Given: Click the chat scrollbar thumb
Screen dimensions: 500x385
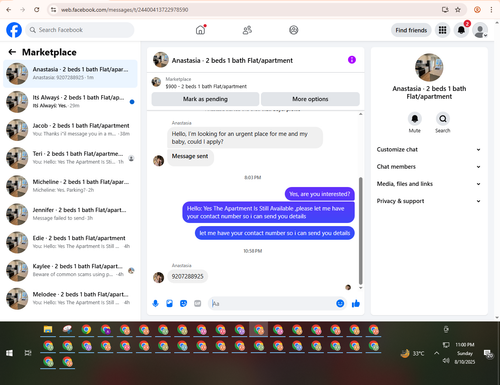Looking at the screenshot, I should pos(360,231).
